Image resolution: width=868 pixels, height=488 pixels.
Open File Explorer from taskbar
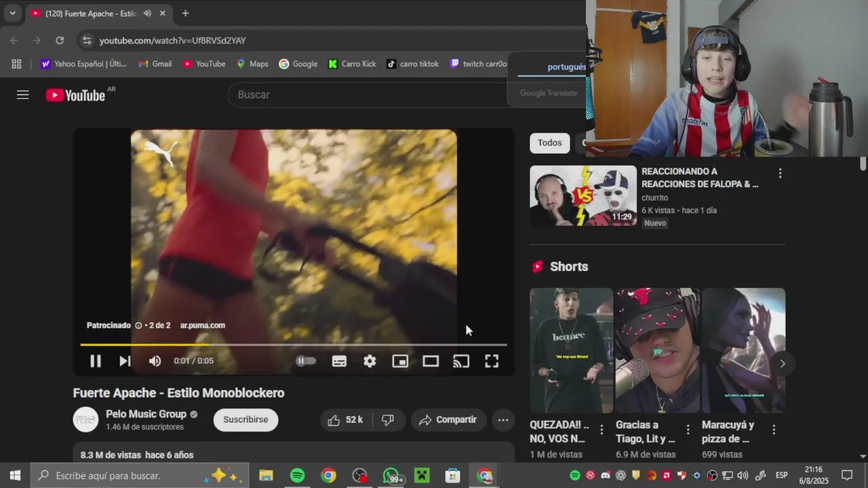[266, 476]
